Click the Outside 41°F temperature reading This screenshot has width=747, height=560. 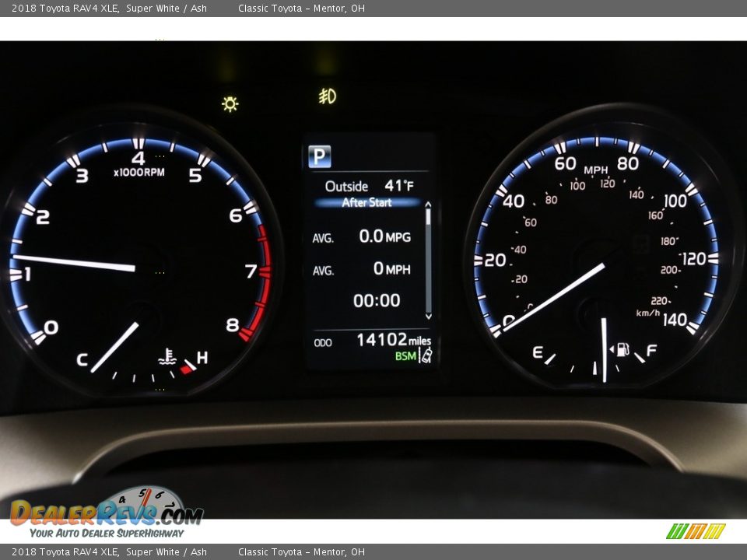pos(369,186)
